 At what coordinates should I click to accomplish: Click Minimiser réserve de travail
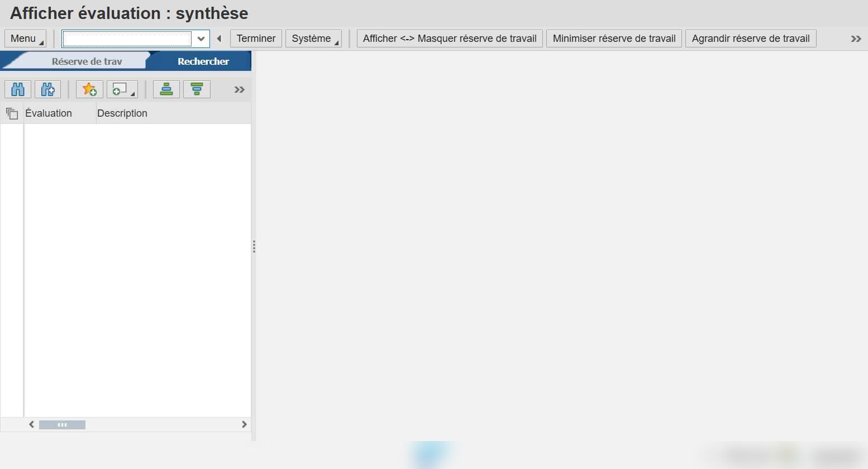pos(614,39)
